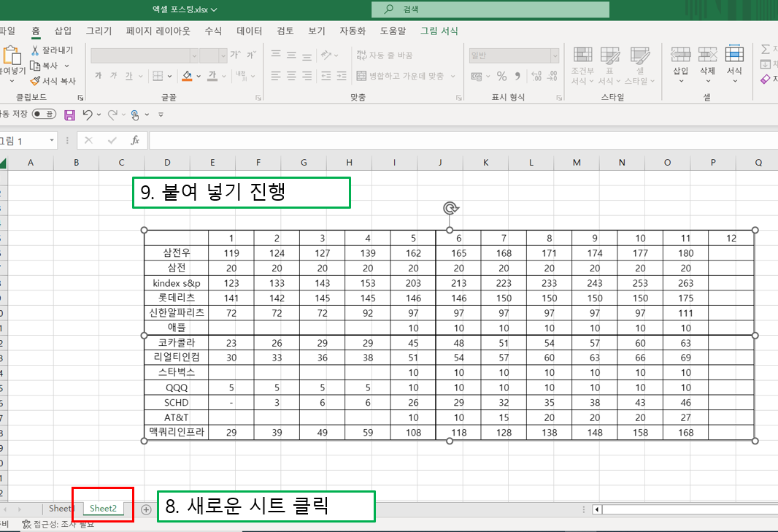Click the Insert cells (삽입) icon
778x532 pixels.
681,54
